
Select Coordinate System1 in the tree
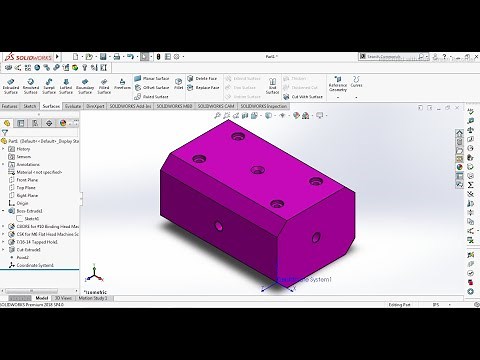(x=31, y=265)
